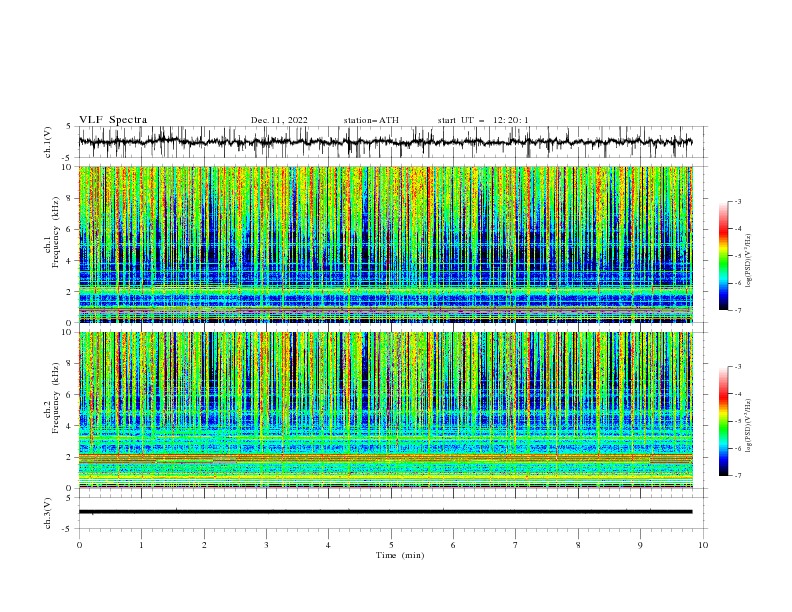The image size is (792, 612).
Task: Click the 'Time (min)' axis label
Action: [x=400, y=555]
